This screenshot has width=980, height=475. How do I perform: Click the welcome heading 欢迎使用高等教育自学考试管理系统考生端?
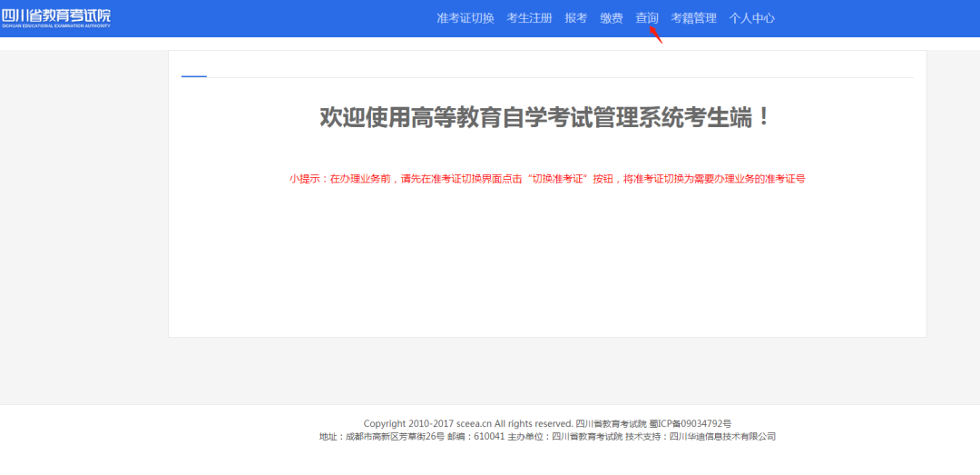click(x=546, y=117)
